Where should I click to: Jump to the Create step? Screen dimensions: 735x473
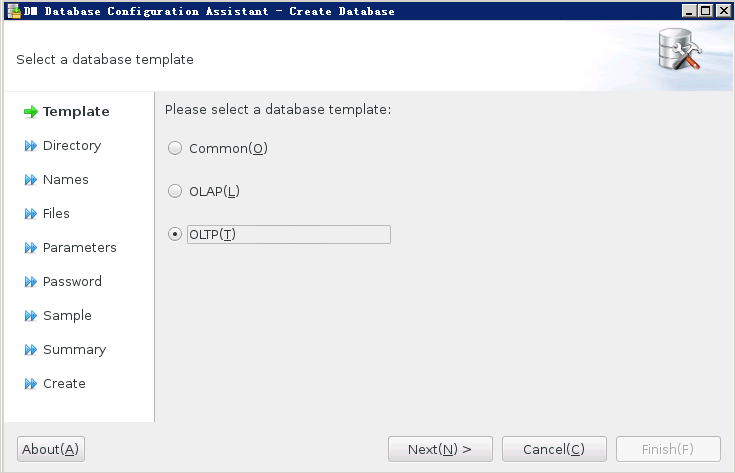tap(64, 383)
